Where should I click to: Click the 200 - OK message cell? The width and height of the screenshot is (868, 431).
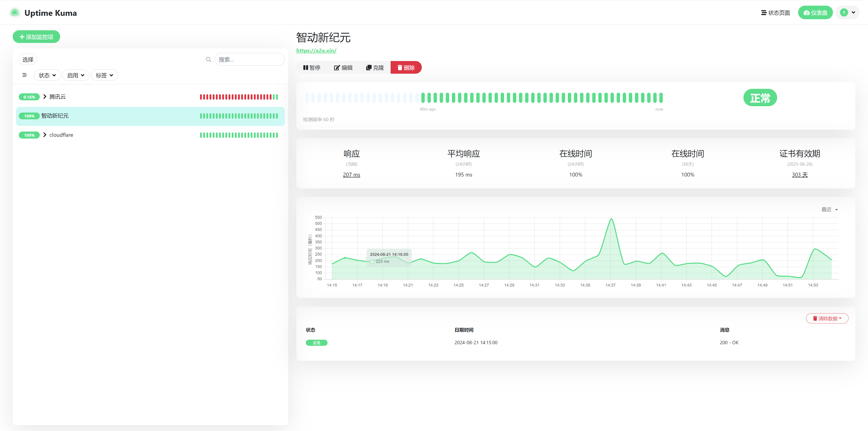(x=729, y=343)
